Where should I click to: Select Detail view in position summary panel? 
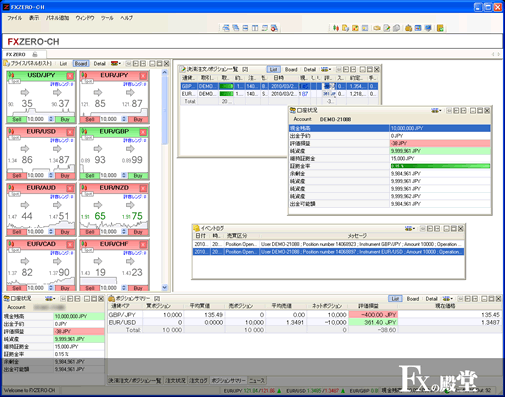click(x=431, y=299)
